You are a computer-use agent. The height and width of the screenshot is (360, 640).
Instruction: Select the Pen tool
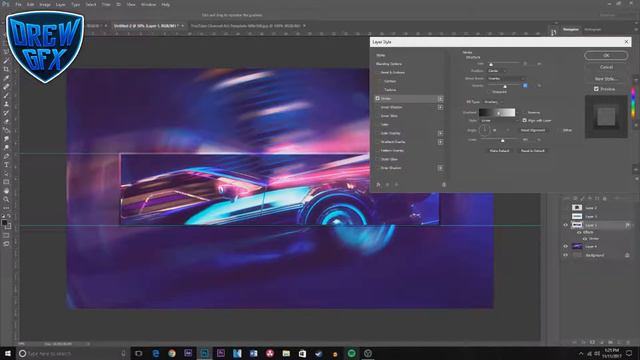6,156
